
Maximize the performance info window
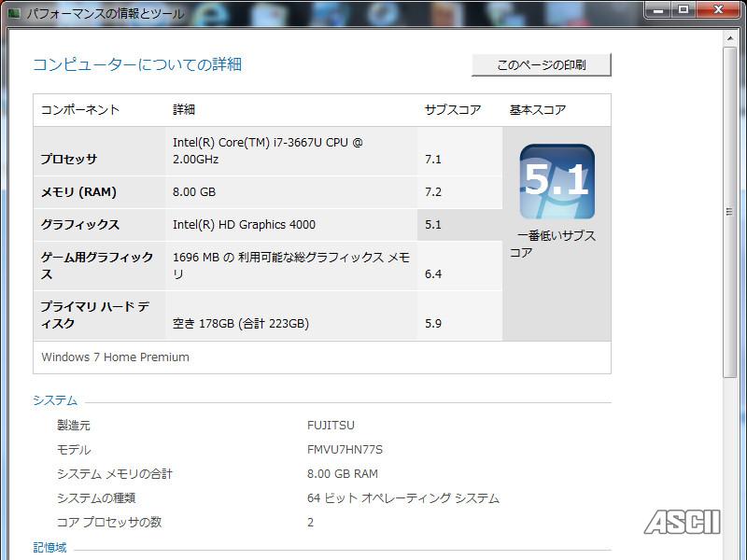[x=684, y=10]
